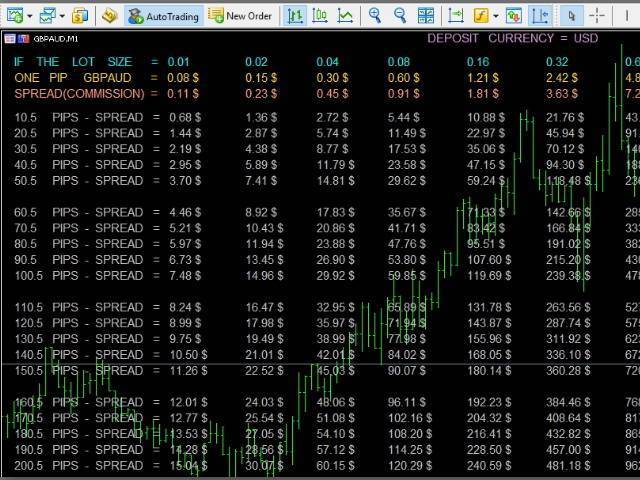Image resolution: width=640 pixels, height=480 pixels.
Task: Enable Auto Scroll chart icon
Action: (455, 15)
